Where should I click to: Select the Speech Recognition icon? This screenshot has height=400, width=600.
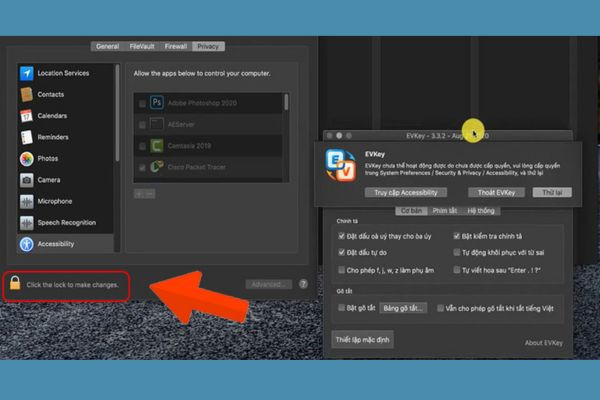(27, 223)
